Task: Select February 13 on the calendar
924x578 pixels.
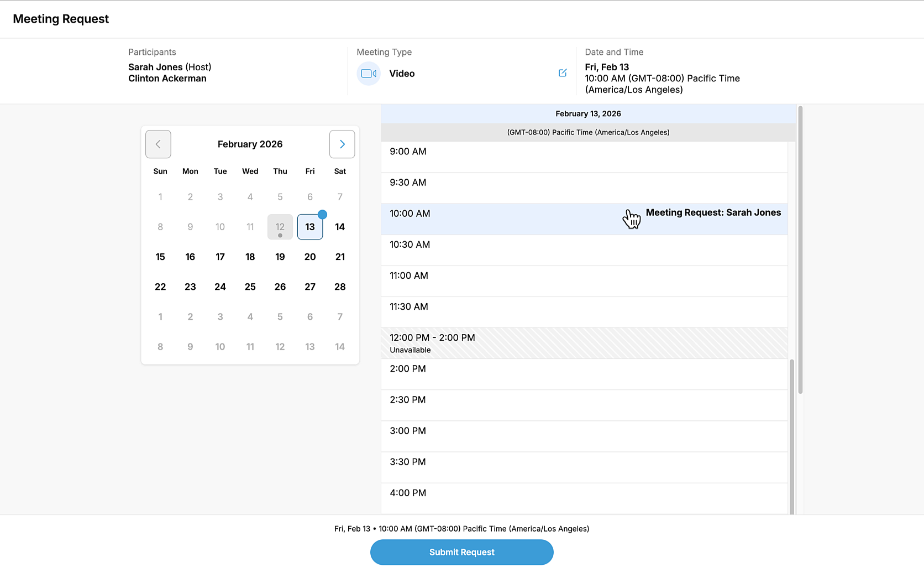Action: (310, 227)
